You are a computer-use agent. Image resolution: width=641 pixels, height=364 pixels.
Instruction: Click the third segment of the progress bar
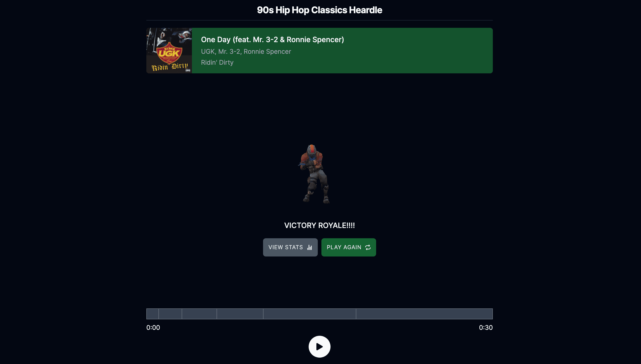click(199, 314)
